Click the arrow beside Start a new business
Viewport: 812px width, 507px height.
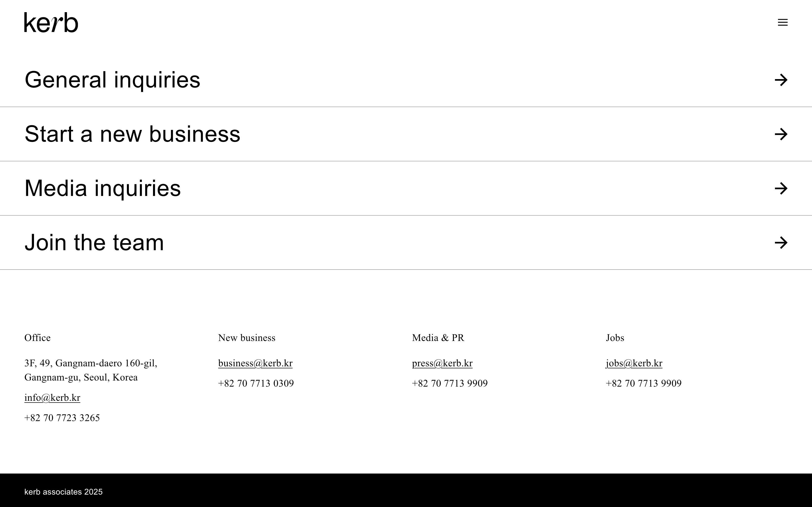pyautogui.click(x=781, y=134)
